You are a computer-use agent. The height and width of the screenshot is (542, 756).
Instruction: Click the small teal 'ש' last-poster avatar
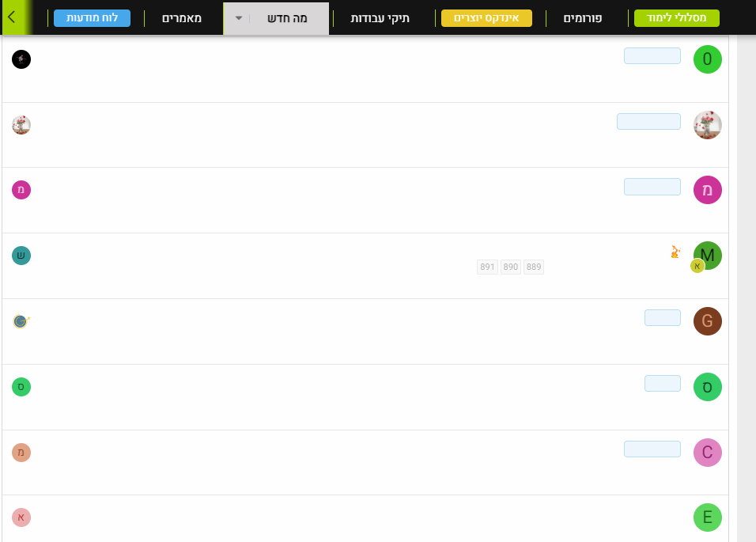coord(21,256)
